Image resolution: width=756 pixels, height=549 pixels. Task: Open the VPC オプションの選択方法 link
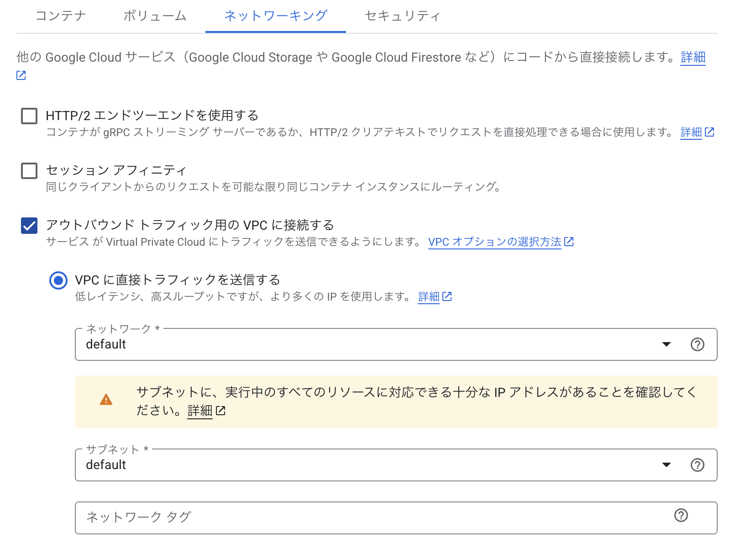494,242
